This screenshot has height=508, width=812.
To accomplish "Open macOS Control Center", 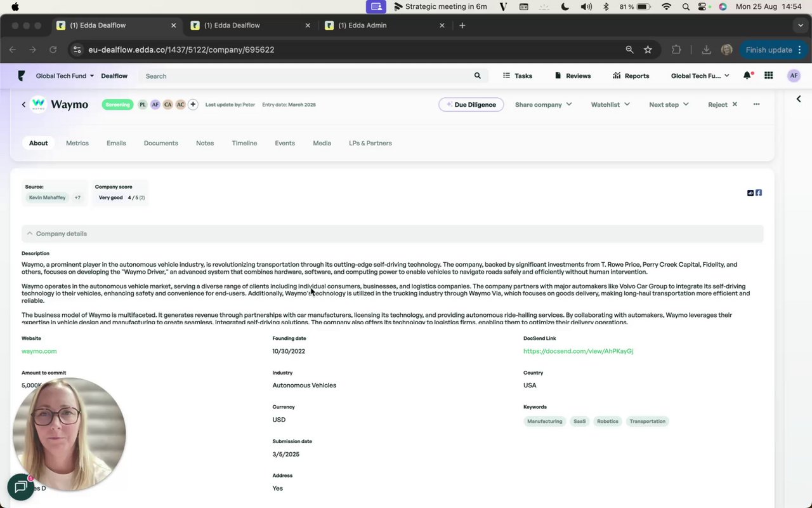I will [x=703, y=7].
